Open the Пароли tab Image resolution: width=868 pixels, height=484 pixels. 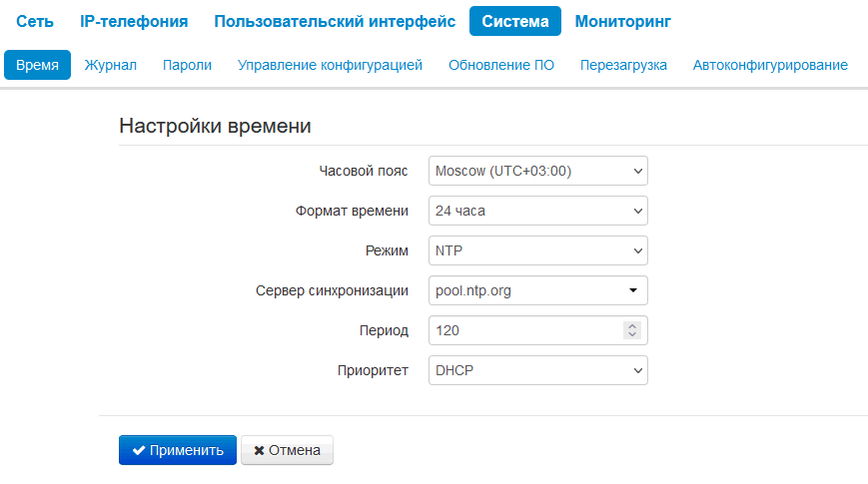coord(187,65)
